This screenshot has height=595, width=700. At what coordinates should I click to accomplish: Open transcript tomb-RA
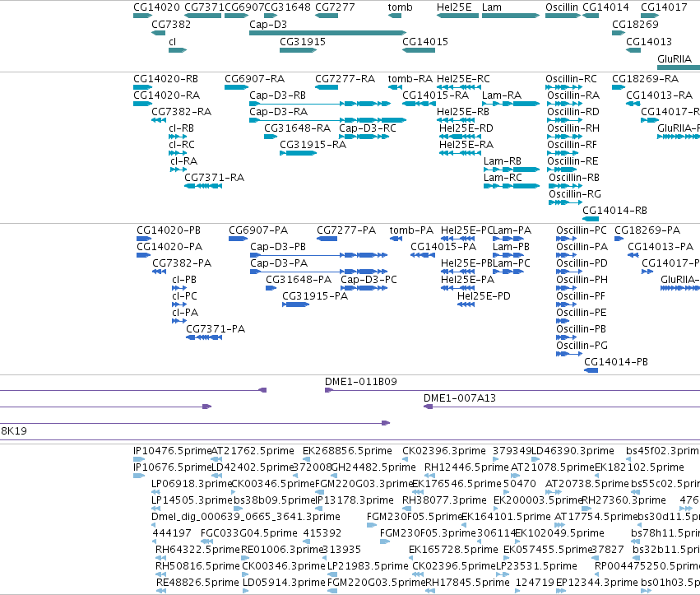click(x=395, y=87)
